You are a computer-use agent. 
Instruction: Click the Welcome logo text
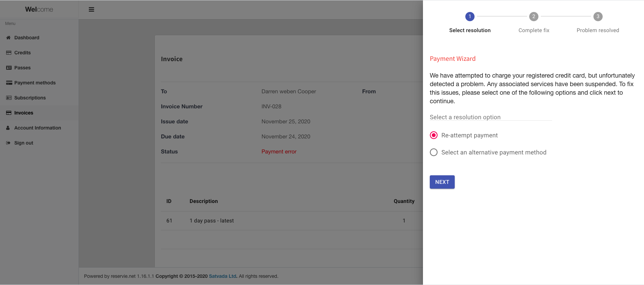39,10
